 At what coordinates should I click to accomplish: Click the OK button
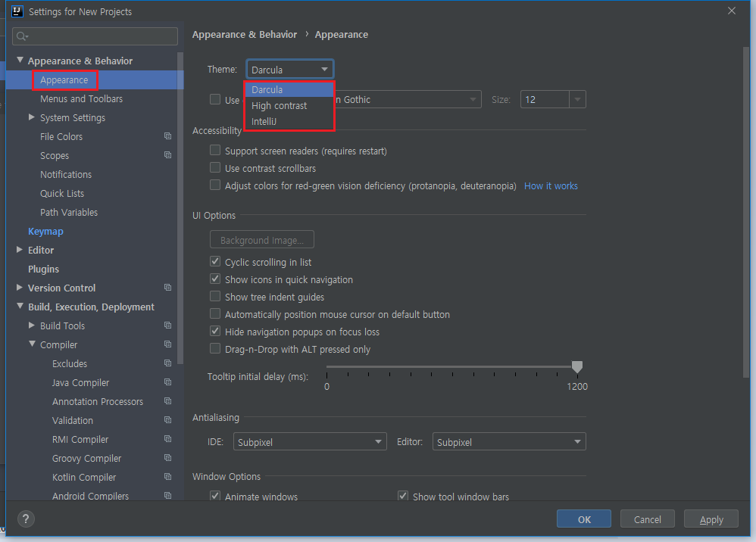coord(584,519)
